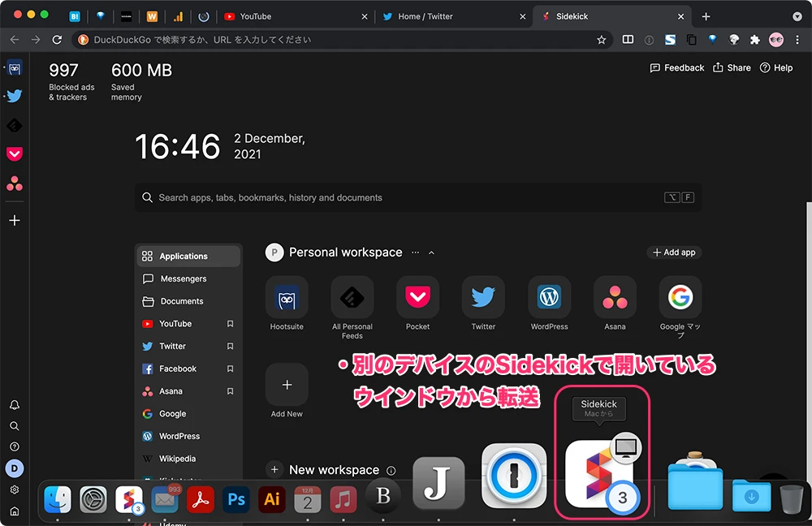
Task: Click the split view icon in the toolbar
Action: tap(628, 40)
